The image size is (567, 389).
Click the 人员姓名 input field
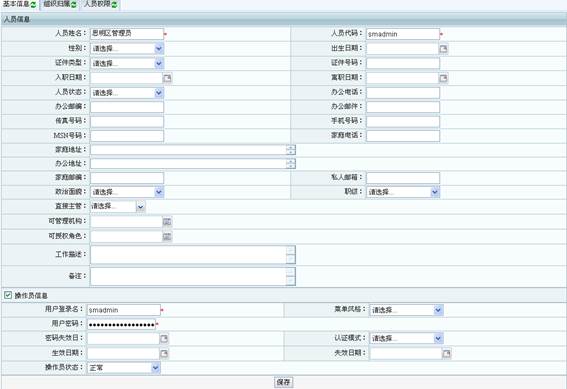[x=127, y=34]
